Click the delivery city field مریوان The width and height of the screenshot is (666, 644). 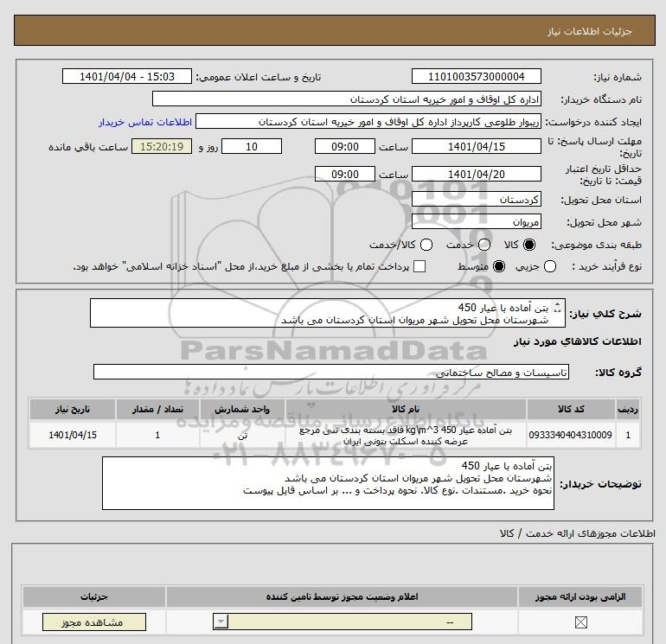(x=476, y=221)
